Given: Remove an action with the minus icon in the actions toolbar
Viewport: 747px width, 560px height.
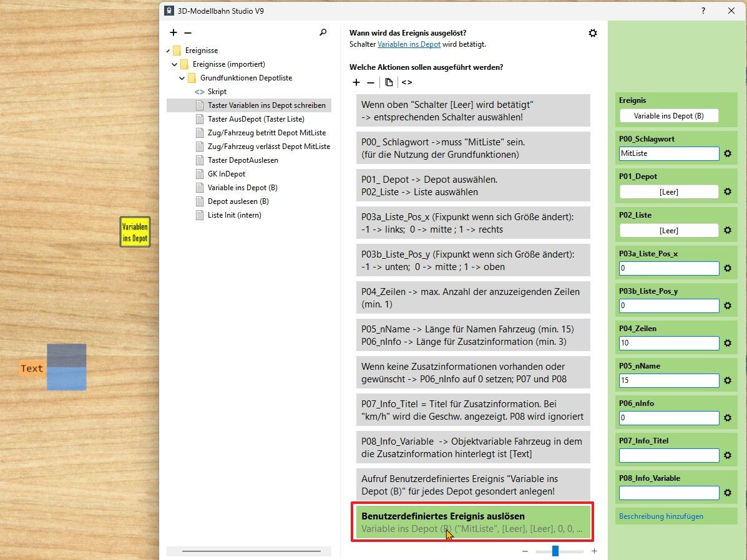Looking at the screenshot, I should [371, 82].
